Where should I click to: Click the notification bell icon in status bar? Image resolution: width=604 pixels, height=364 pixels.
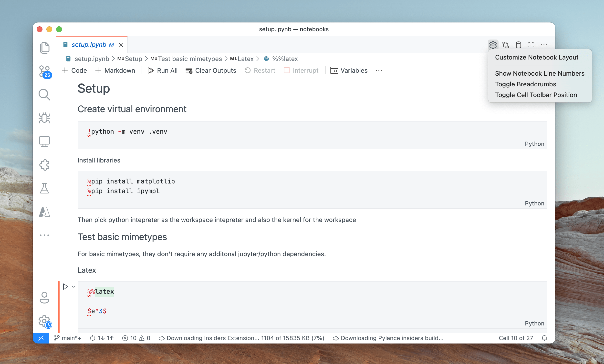[x=544, y=338]
